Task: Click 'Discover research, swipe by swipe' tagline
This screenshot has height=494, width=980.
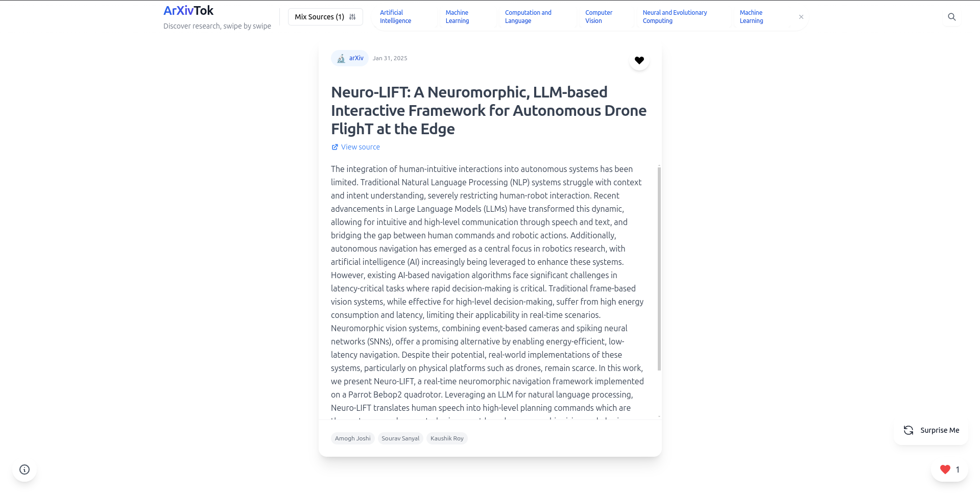Action: pyautogui.click(x=217, y=26)
